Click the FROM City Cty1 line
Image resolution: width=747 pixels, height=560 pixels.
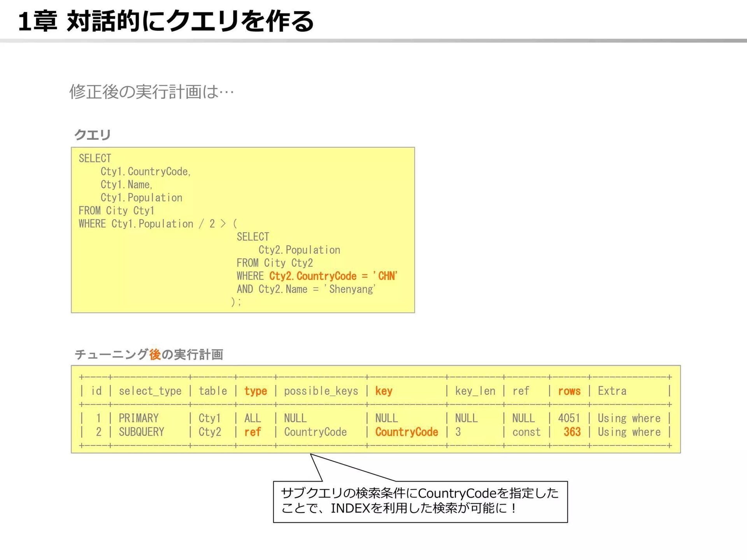click(x=116, y=211)
